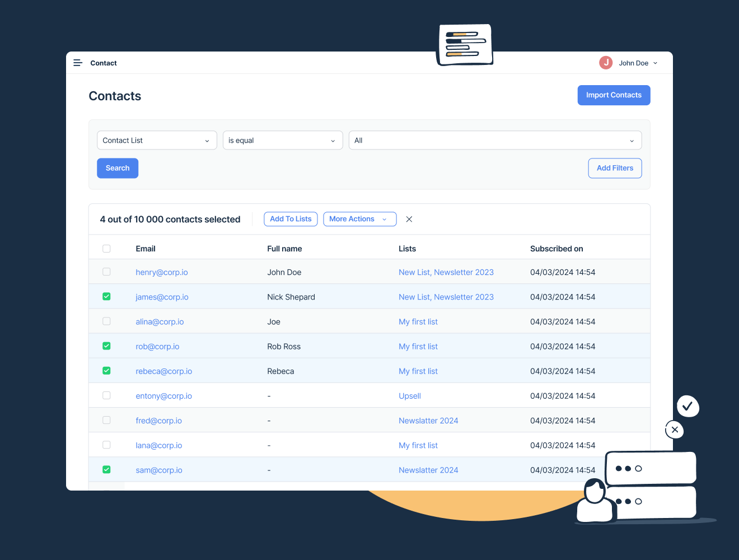Open the 'is equal' condition dropdown
Image resolution: width=739 pixels, height=560 pixels.
coord(283,141)
